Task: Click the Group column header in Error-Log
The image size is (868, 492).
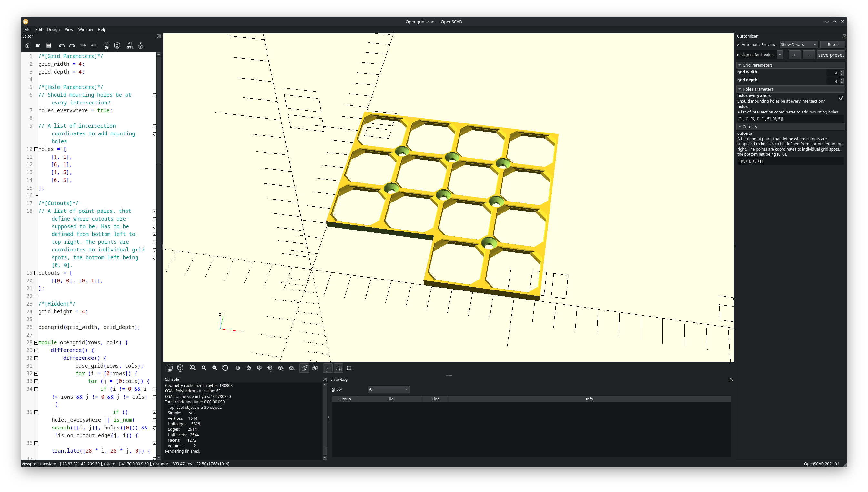Action: pos(345,399)
